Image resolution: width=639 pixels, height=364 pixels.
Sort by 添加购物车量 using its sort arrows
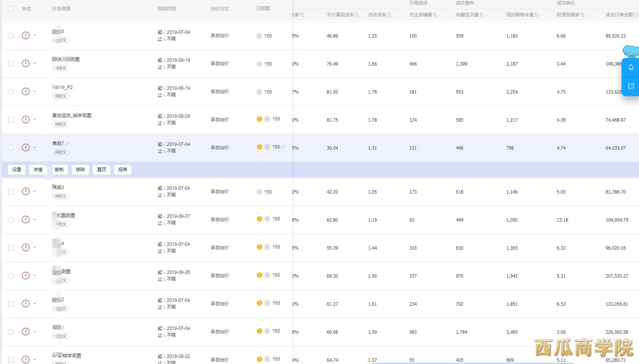537,15
